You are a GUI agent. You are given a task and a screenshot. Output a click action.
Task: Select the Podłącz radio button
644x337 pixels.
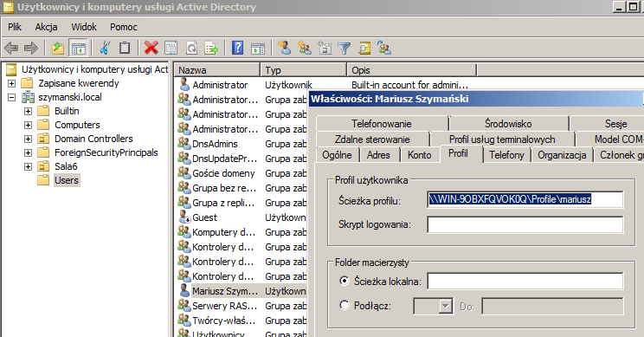pos(345,305)
